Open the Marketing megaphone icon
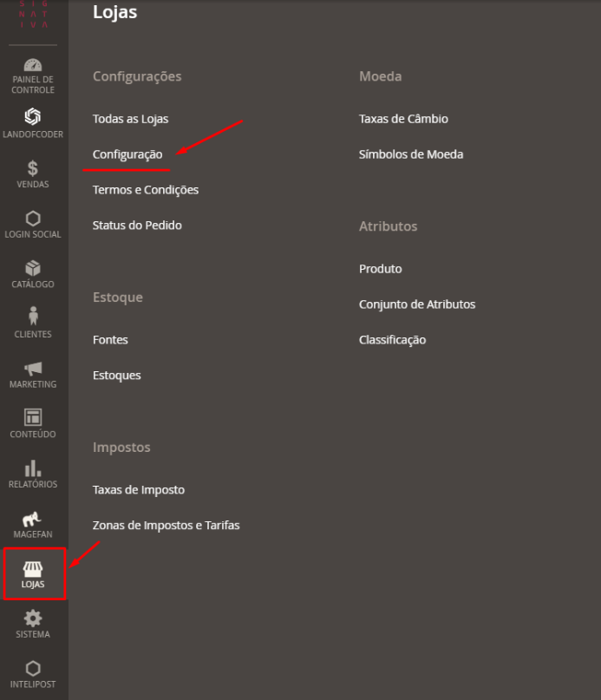Image resolution: width=601 pixels, height=700 pixels. [33, 368]
